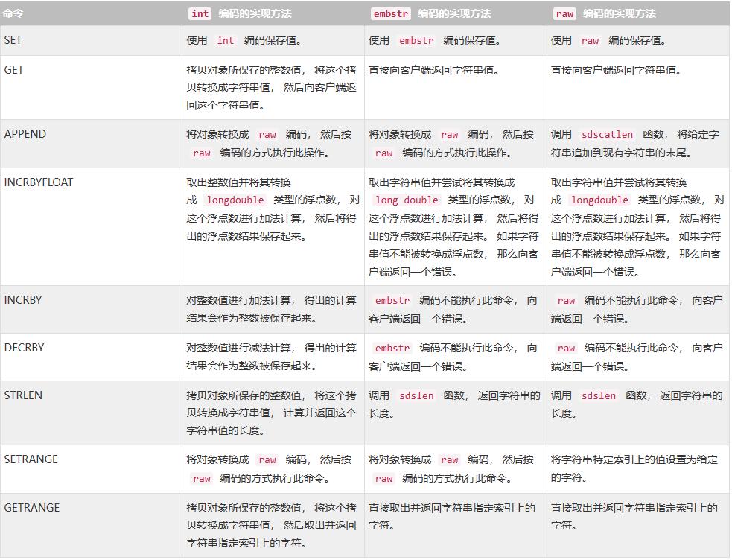Viewport: 732px width, 560px height.
Task: Select the 'int 编码的实现方法' header cell
Action: point(273,13)
